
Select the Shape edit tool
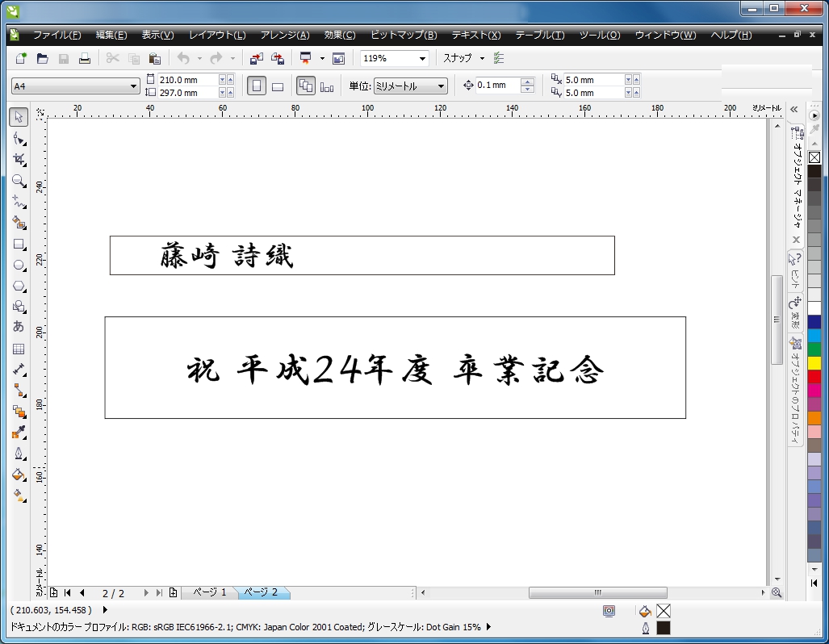[19, 139]
